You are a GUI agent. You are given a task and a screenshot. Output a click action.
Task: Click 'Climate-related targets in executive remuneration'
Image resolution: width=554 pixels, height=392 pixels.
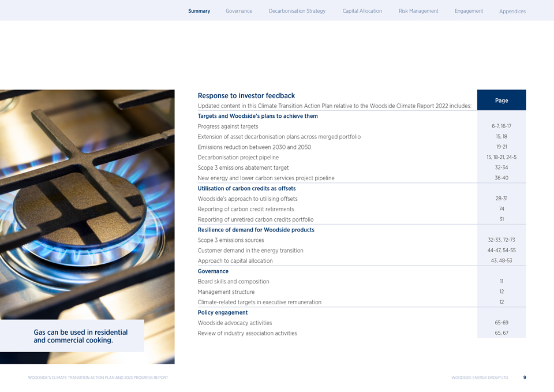point(259,302)
